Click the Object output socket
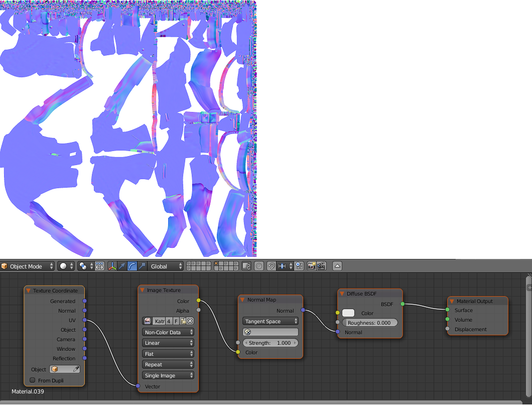The height and width of the screenshot is (406, 532). (x=84, y=329)
